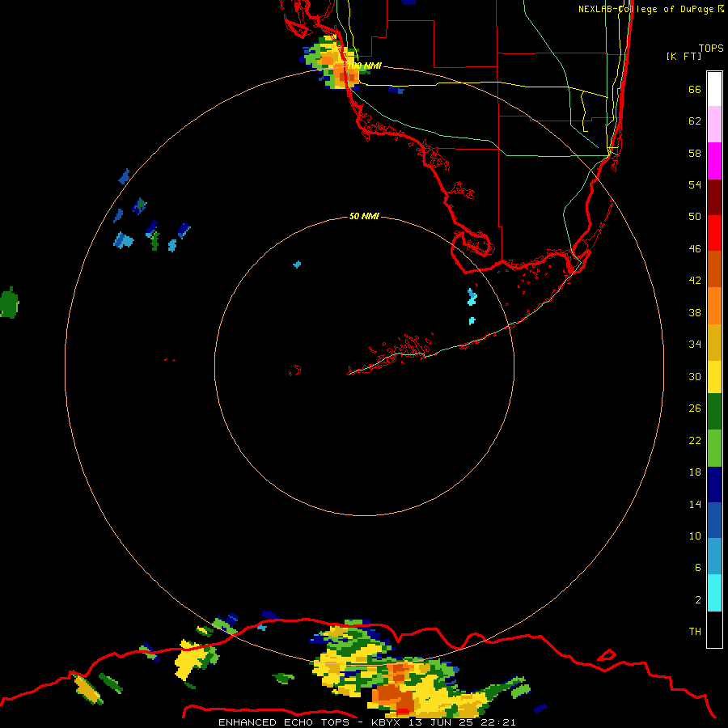Click the 34 legend value

[695, 345]
